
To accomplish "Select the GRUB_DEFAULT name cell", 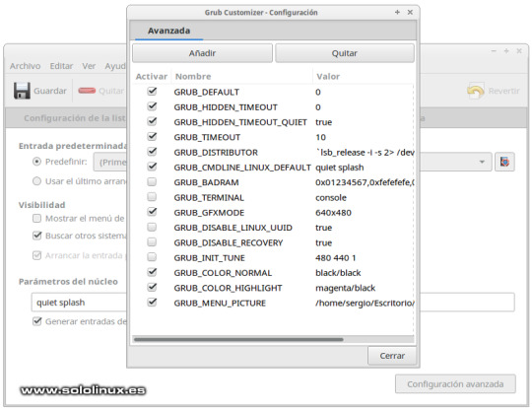I will click(x=206, y=92).
